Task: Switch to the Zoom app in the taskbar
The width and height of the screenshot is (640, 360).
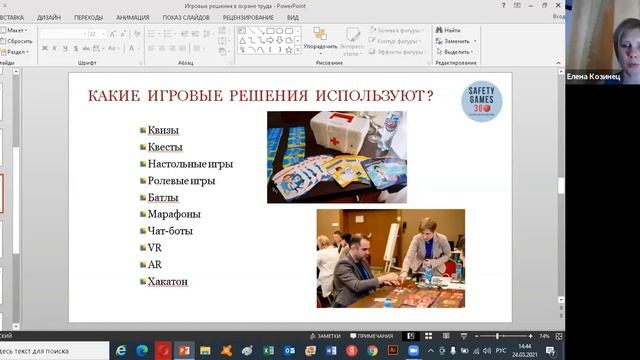Action: pyautogui.click(x=413, y=351)
